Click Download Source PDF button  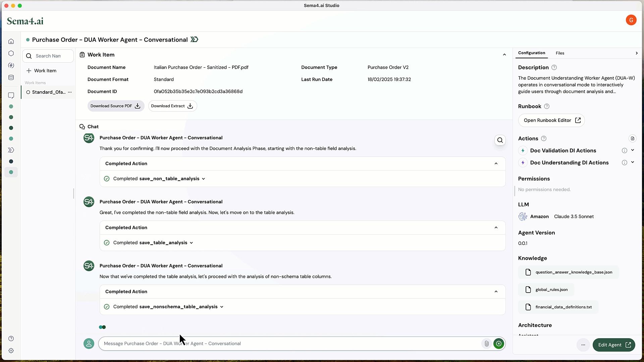click(116, 106)
